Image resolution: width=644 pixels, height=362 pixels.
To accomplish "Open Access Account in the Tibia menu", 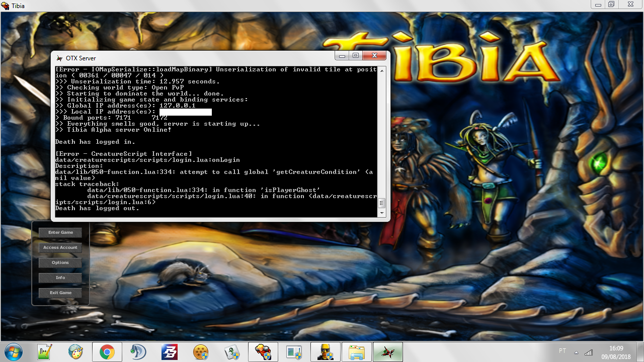I will [60, 247].
